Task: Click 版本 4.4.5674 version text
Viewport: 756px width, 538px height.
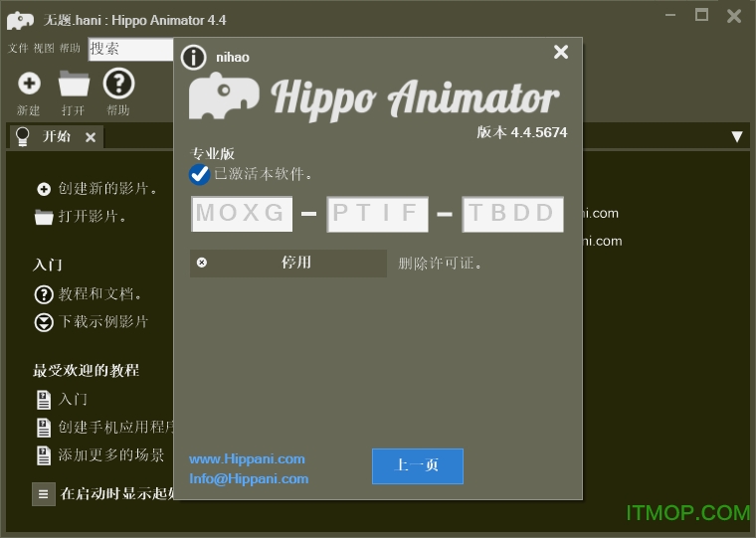Action: (x=522, y=132)
